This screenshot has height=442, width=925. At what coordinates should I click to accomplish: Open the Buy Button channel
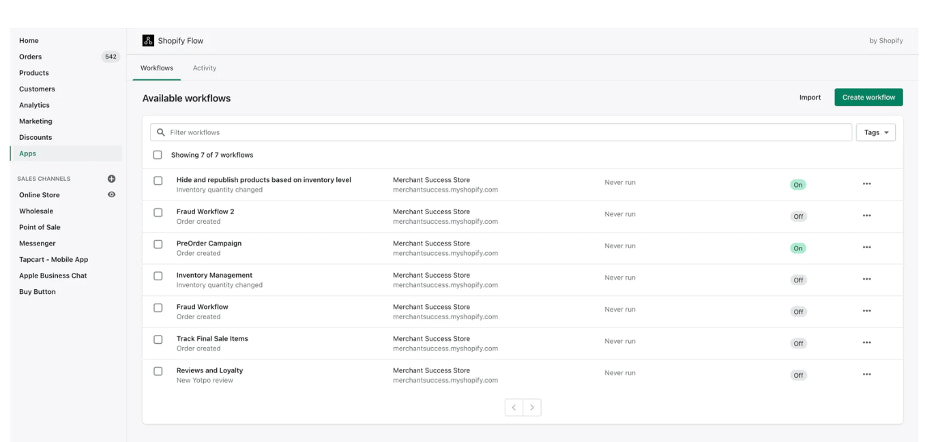pos(37,292)
